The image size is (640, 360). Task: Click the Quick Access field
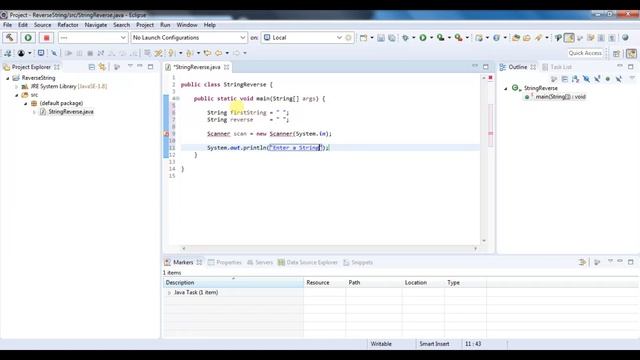coord(585,53)
